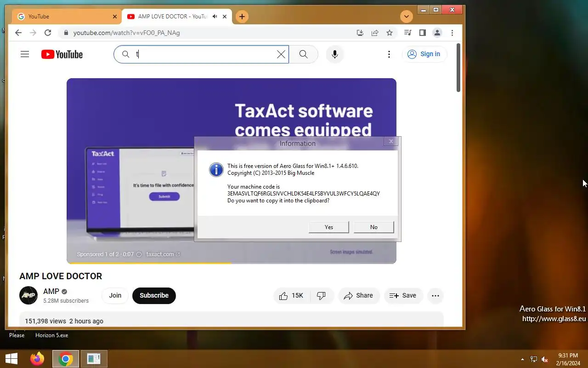
Task: Click Chrome icon in the taskbar
Action: click(66, 359)
